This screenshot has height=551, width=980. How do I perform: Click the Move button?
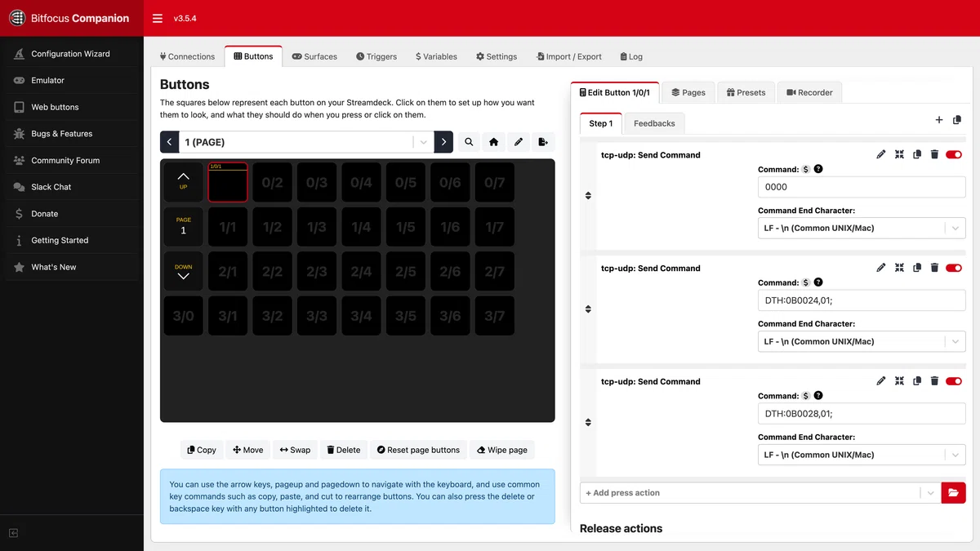coord(248,450)
